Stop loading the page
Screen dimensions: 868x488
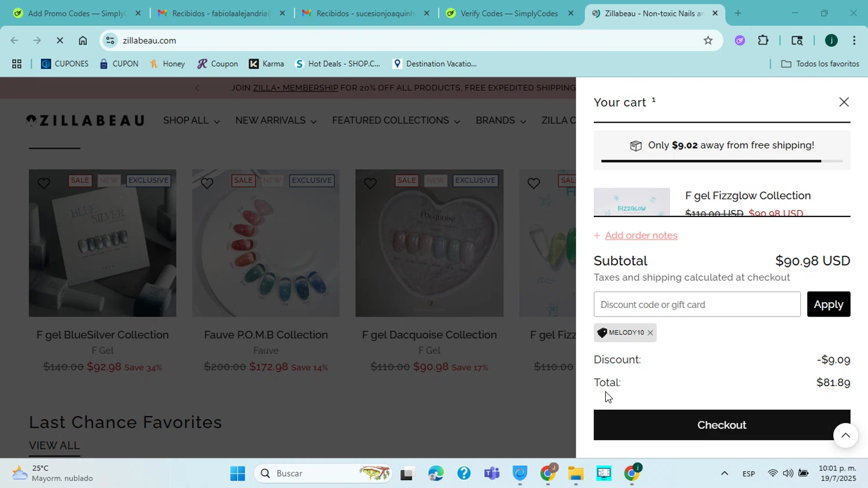[x=60, y=41]
